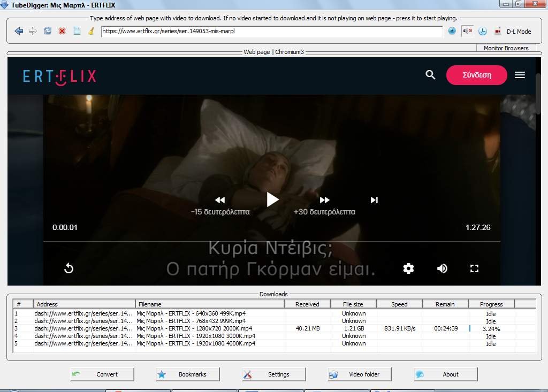This screenshot has height=392, width=548.
Task: Click the Remain column header
Action: coord(445,304)
